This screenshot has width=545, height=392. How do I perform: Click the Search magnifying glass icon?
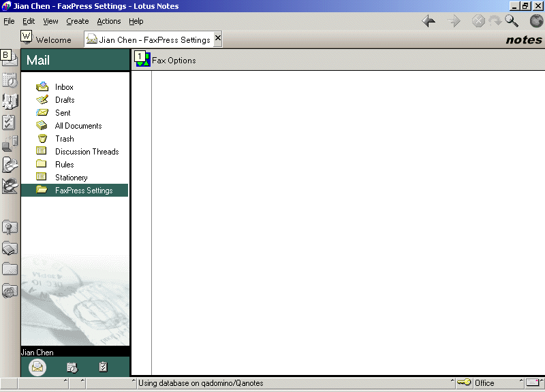tap(512, 21)
